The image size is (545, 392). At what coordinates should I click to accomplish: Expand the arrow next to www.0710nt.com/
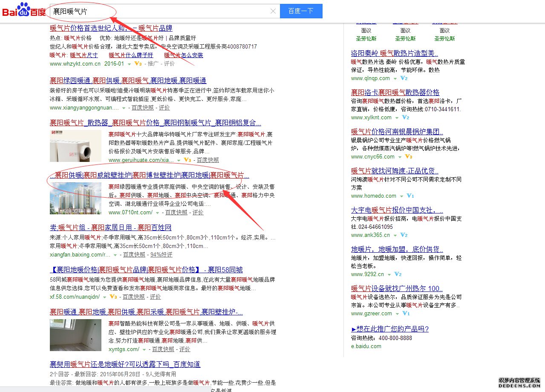pyautogui.click(x=157, y=213)
